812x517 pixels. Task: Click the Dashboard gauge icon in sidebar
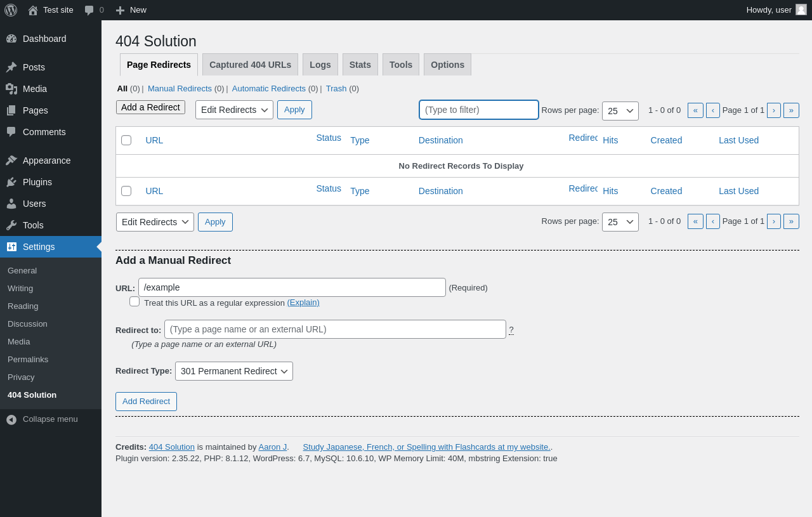tap(11, 39)
